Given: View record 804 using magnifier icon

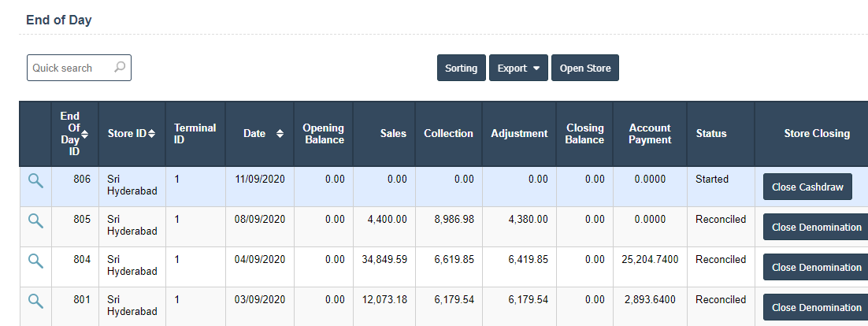Looking at the screenshot, I should [x=35, y=261].
